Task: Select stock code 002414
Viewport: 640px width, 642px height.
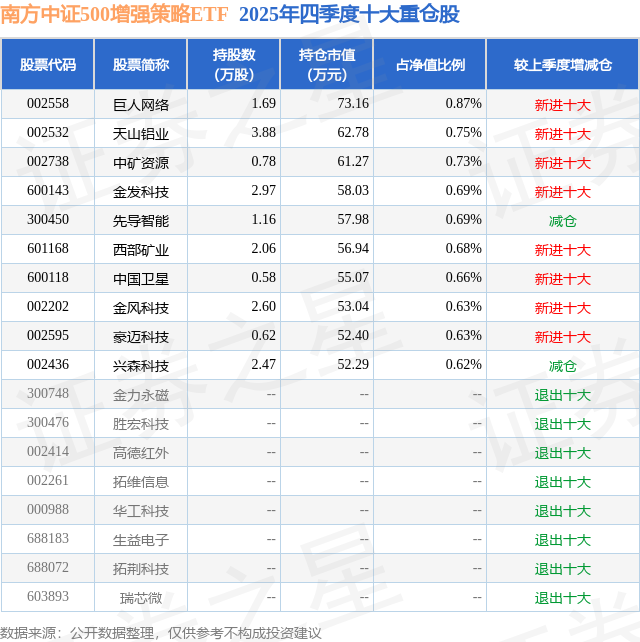Action: 48,452
